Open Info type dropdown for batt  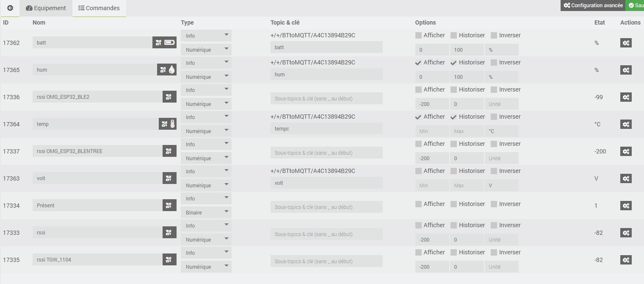(x=206, y=36)
